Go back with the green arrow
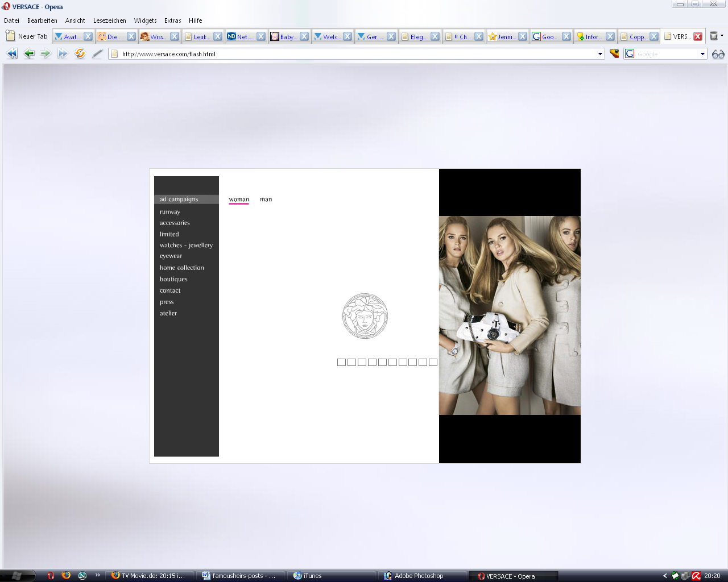Viewport: 728px width, 582px height. click(x=29, y=53)
